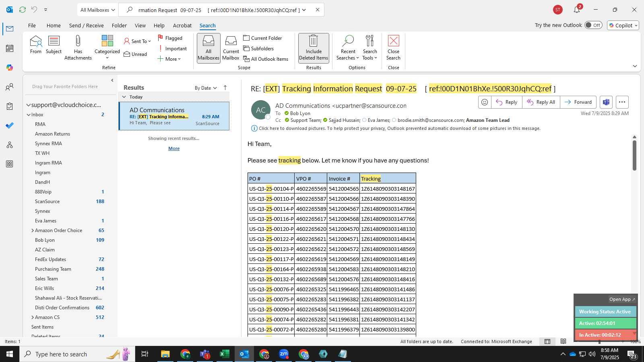Click Reply All button
The image size is (644, 362).
coord(541,102)
